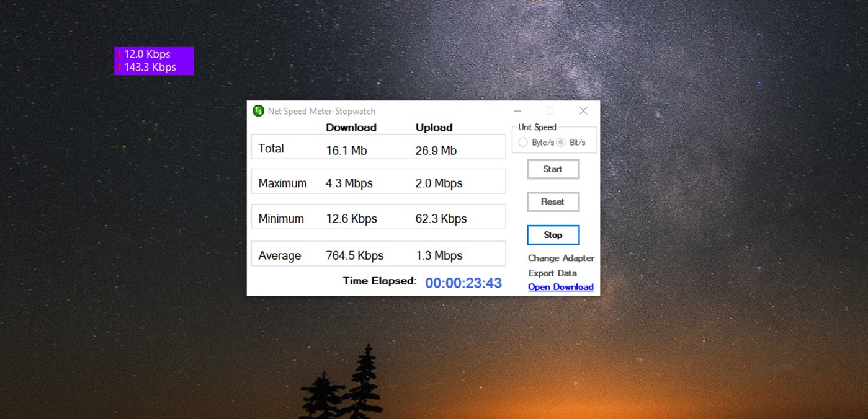Select the Upload column header
This screenshot has width=868, height=419.
click(x=434, y=127)
